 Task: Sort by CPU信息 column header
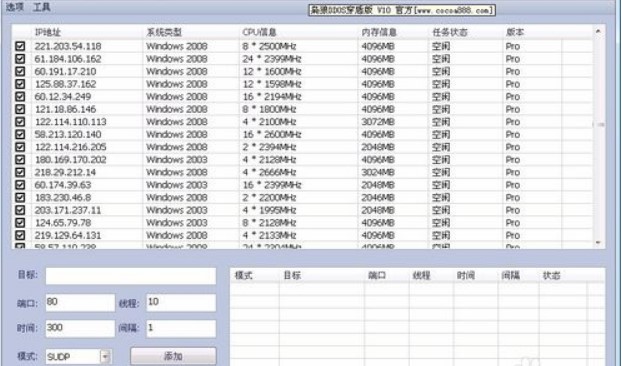pos(259,33)
